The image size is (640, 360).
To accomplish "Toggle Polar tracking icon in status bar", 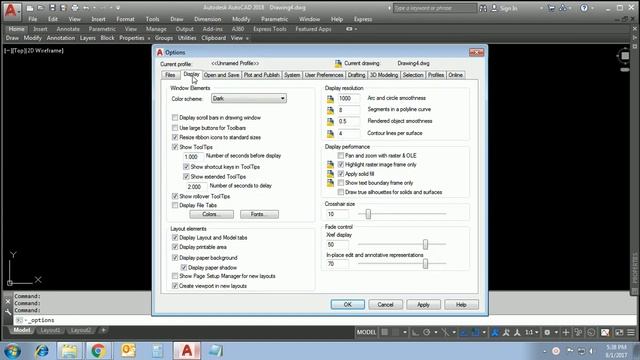I will click(x=427, y=332).
